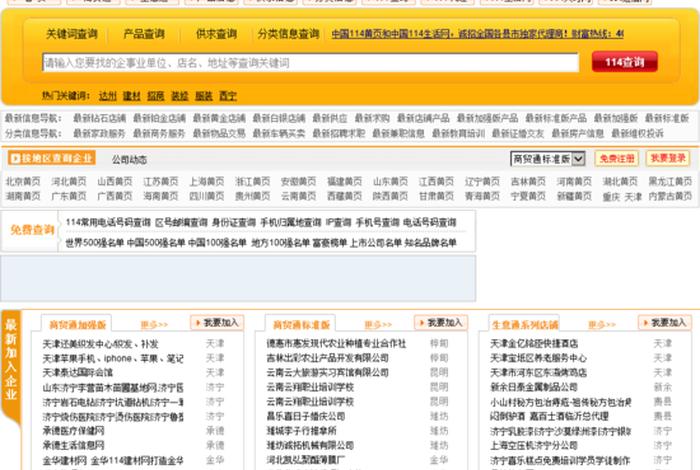Open 福建黄页 region link

345,182
